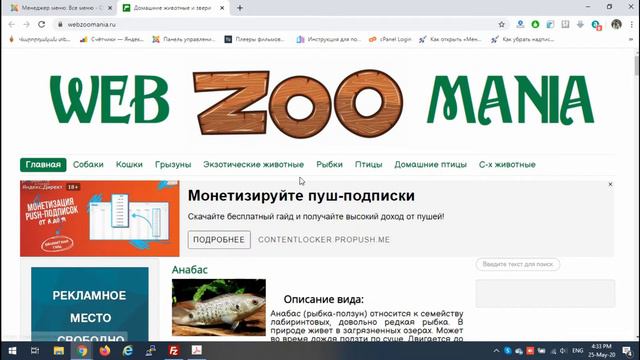Image resolution: width=640 pixels, height=360 pixels.
Task: Click the orange push-подписок ad image
Action: pos(100,219)
